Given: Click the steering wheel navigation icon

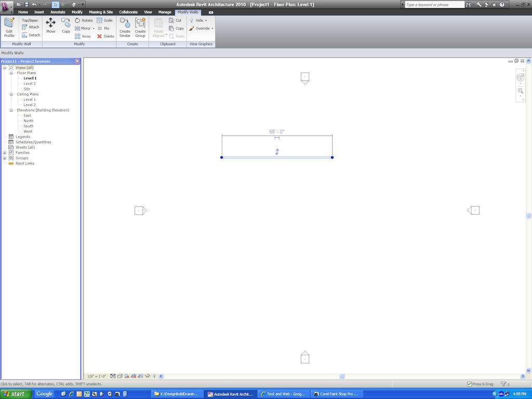Looking at the screenshot, I should pyautogui.click(x=520, y=78).
